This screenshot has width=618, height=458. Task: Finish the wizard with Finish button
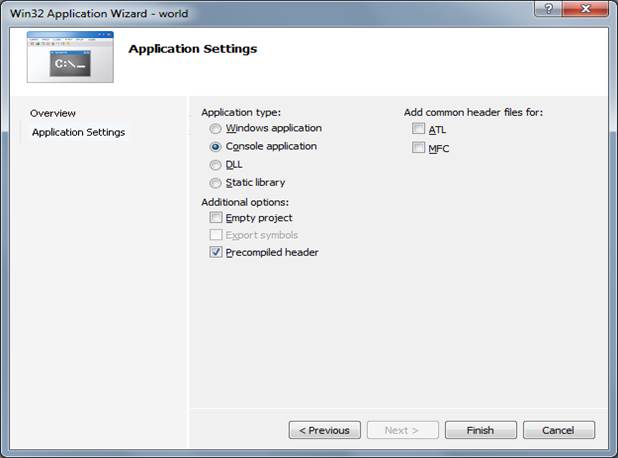[480, 430]
